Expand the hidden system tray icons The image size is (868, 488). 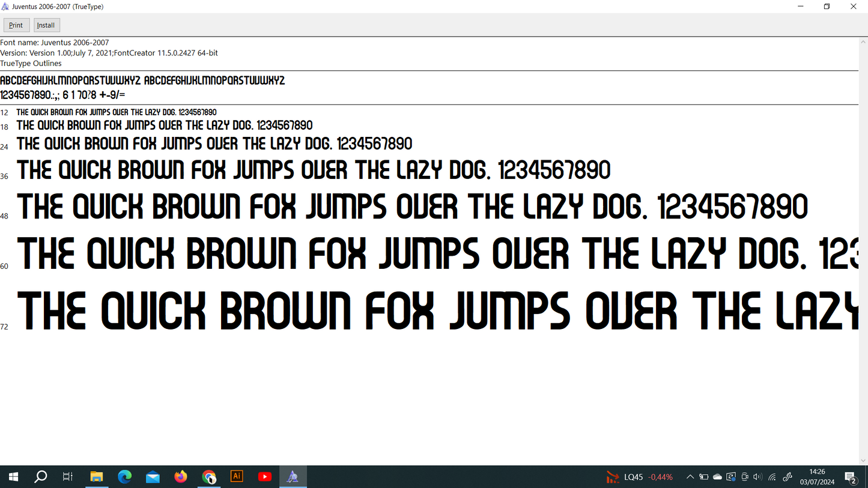(690, 477)
